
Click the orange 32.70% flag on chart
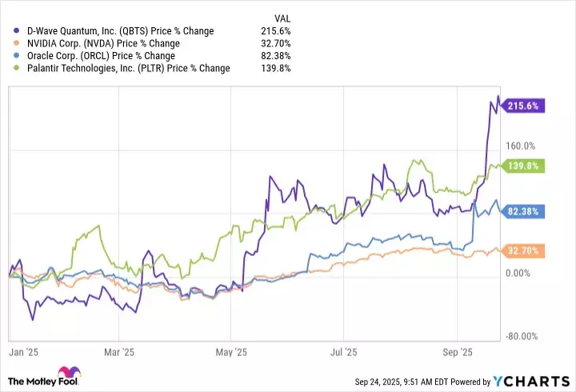525,250
